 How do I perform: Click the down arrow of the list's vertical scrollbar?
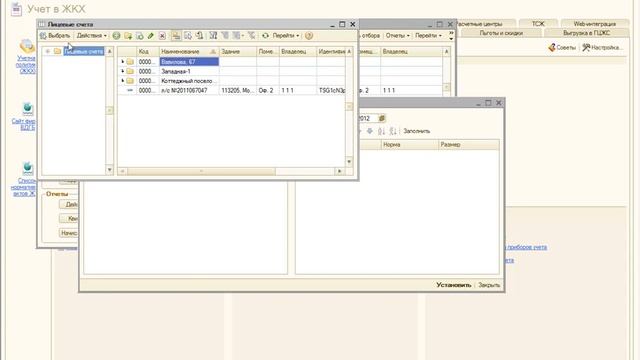pyautogui.click(x=349, y=162)
